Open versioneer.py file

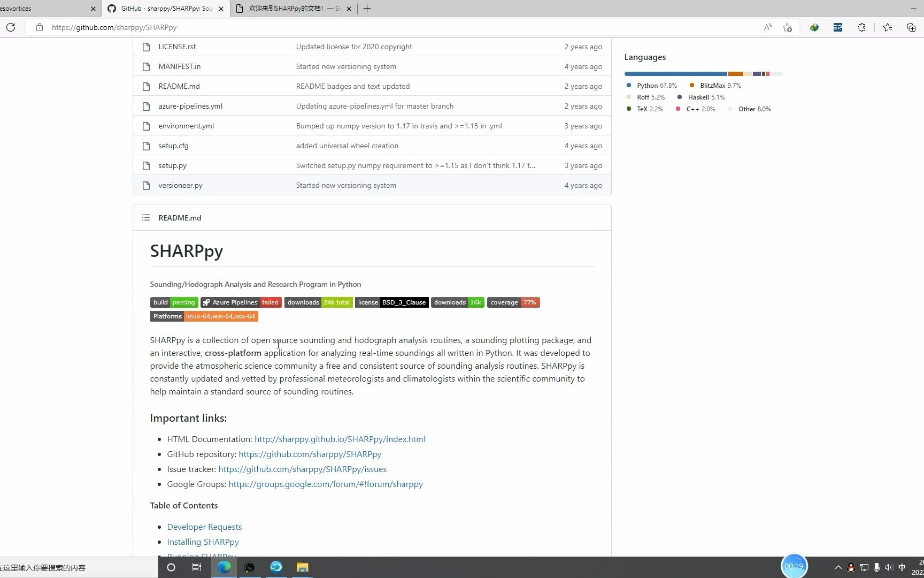[180, 185]
